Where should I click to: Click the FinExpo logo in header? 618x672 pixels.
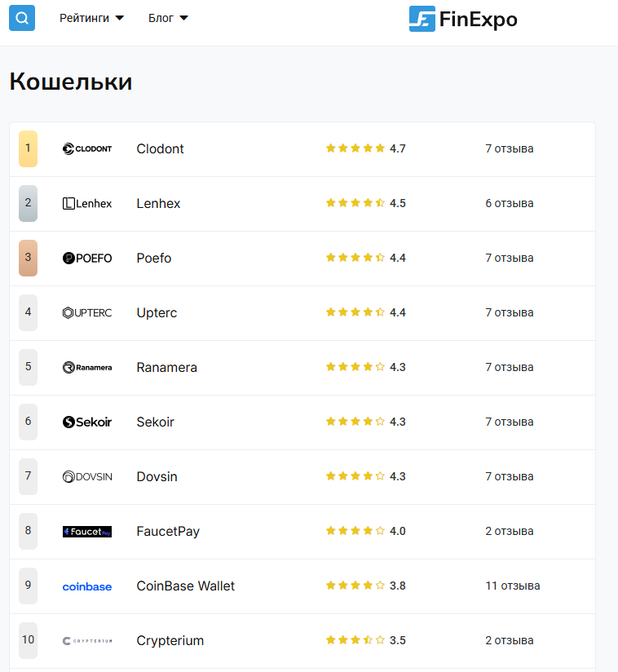463,19
